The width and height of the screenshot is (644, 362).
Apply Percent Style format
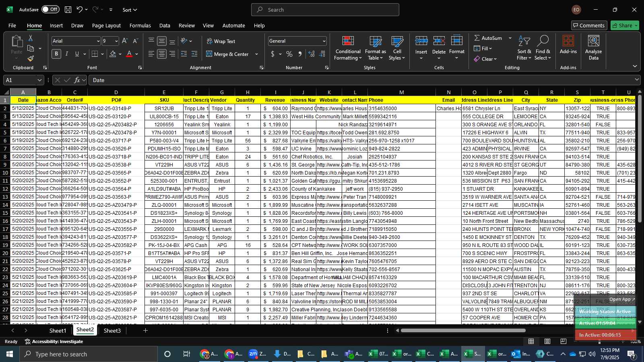[x=289, y=54]
